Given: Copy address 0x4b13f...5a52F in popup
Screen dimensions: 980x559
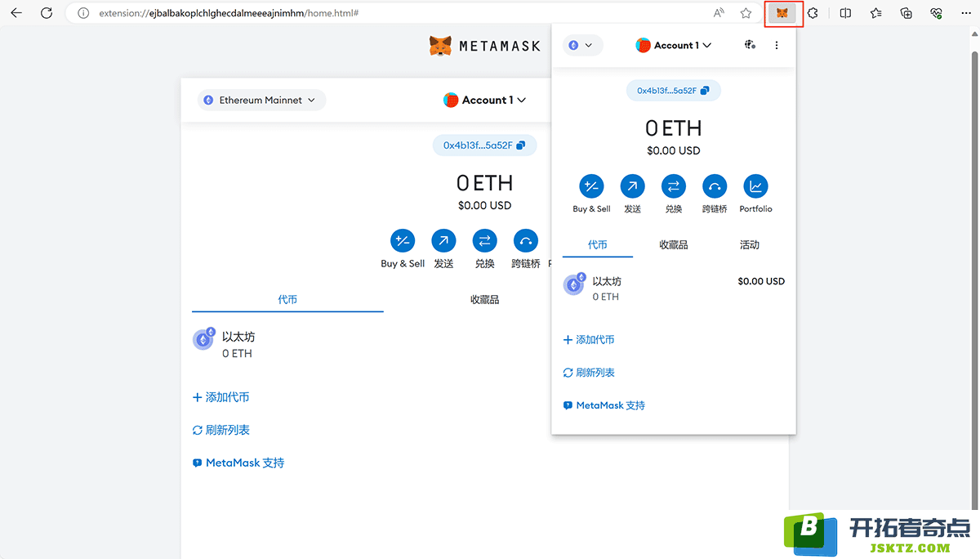Looking at the screenshot, I should 674,91.
